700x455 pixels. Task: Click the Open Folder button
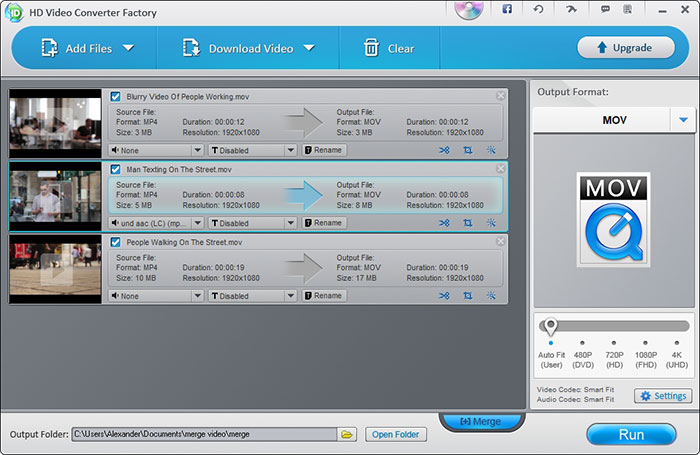[396, 434]
